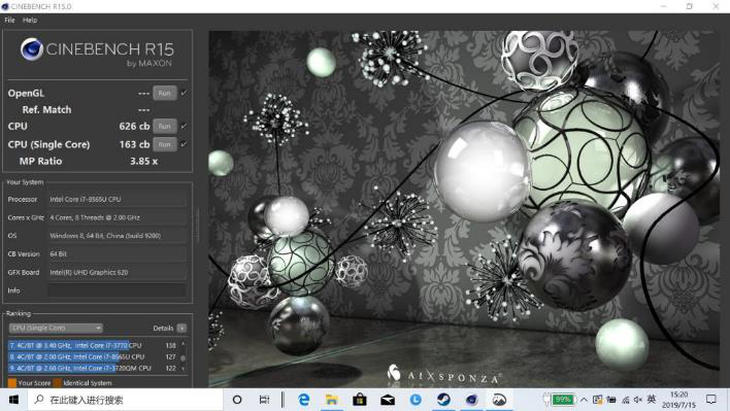Toggle the CPU test checkbox
This screenshot has width=730, height=411.
[x=184, y=126]
